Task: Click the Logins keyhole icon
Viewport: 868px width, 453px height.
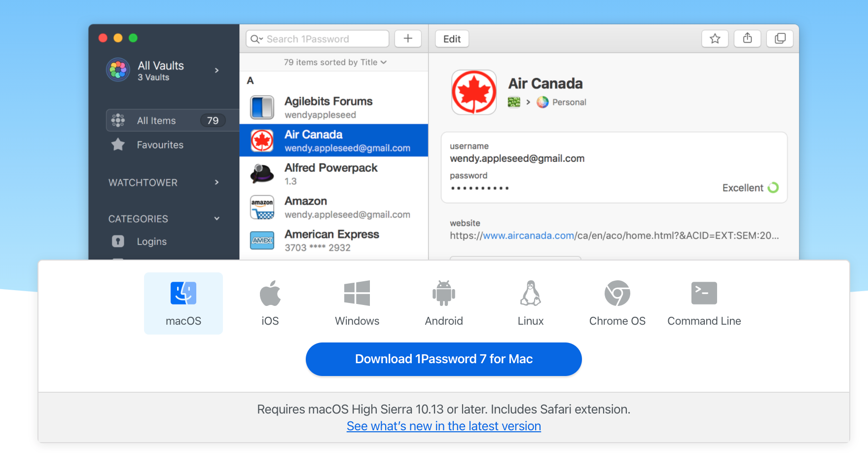Action: (x=118, y=241)
